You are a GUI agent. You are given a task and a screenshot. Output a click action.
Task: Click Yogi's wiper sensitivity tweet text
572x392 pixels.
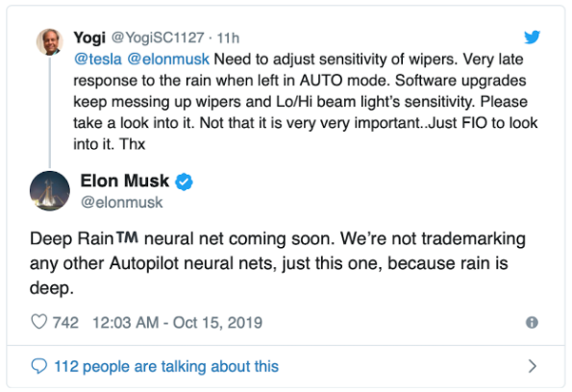coord(306,102)
